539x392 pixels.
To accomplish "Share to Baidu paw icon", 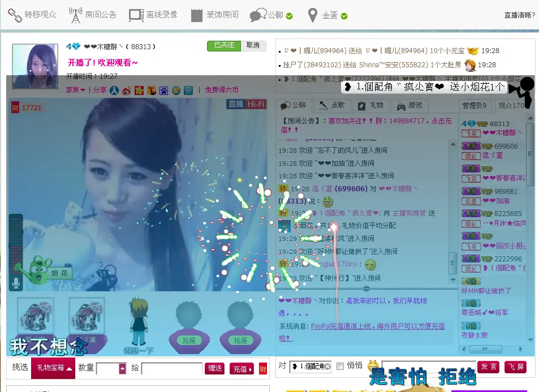I will tap(163, 90).
